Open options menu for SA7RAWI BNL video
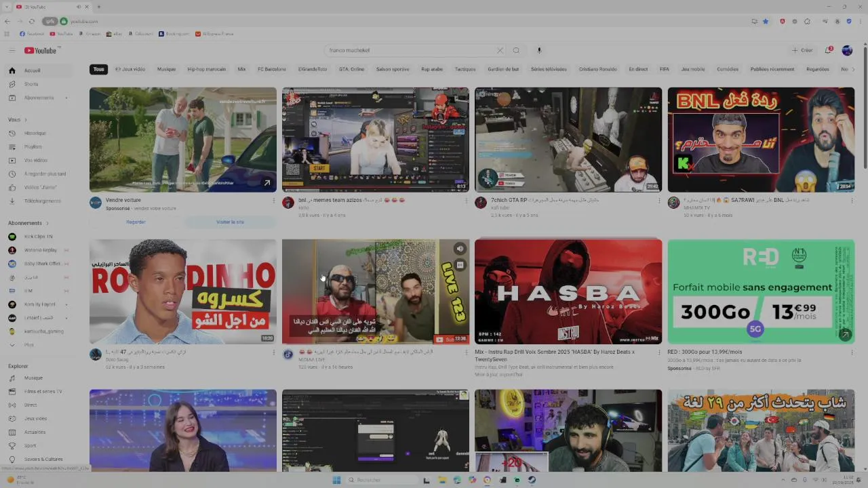The image size is (868, 488). click(852, 201)
